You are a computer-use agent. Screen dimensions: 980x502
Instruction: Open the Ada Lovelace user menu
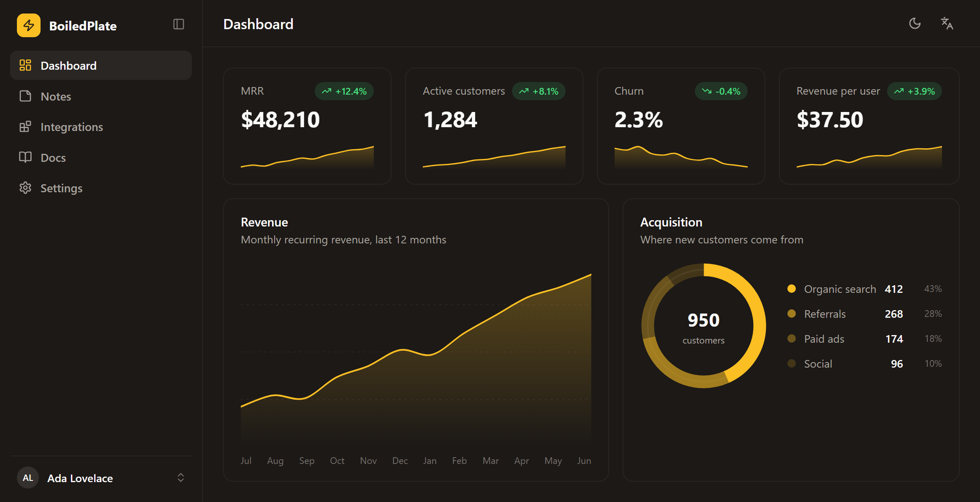click(101, 478)
